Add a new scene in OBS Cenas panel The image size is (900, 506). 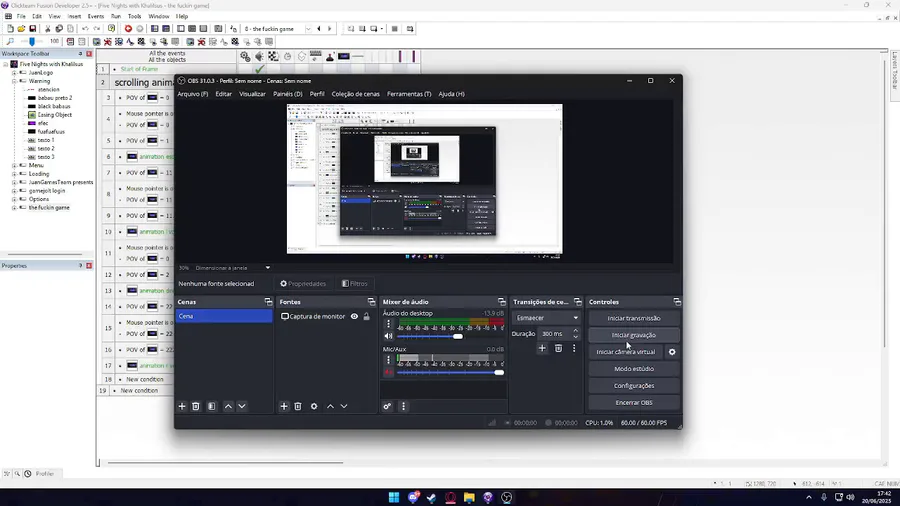[x=182, y=406]
